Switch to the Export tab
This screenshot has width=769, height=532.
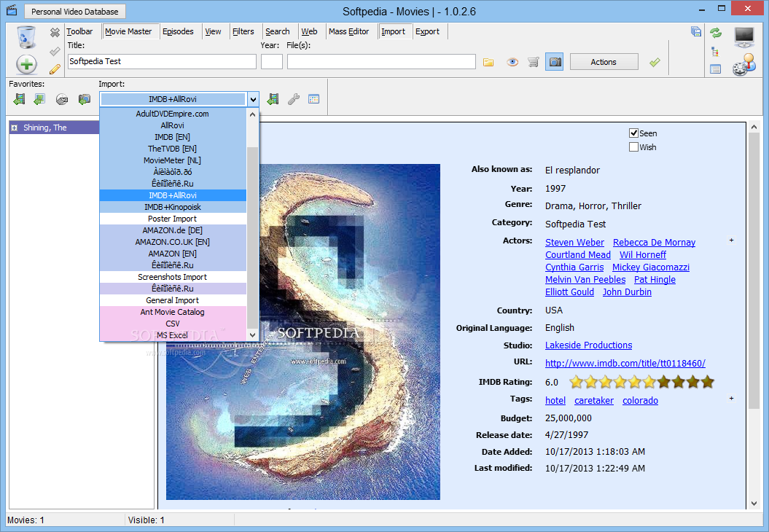(427, 31)
